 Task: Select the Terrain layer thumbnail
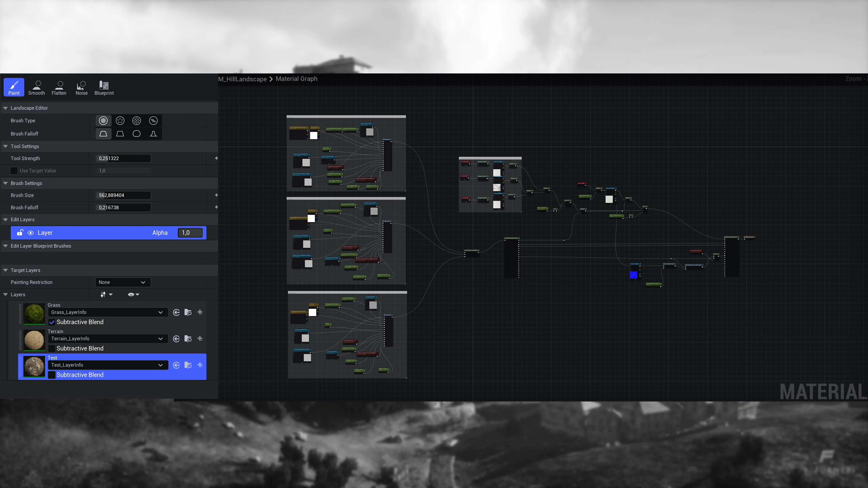click(x=34, y=340)
